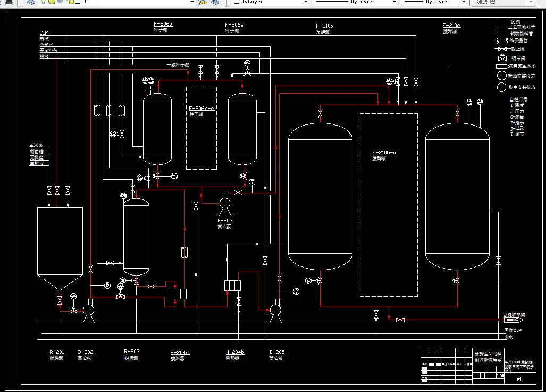
Task: Open the ByLayer color control dropdown
Action: tap(306, 2)
